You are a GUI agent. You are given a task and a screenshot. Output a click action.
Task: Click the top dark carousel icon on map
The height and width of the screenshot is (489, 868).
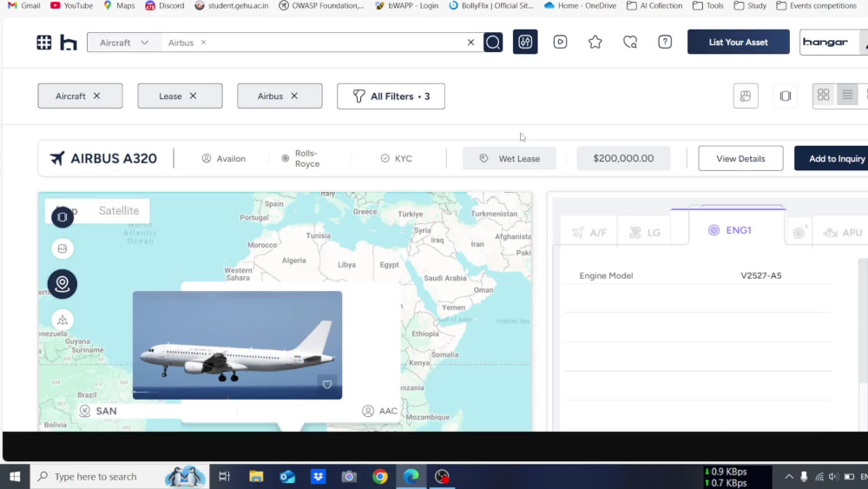[x=62, y=217]
